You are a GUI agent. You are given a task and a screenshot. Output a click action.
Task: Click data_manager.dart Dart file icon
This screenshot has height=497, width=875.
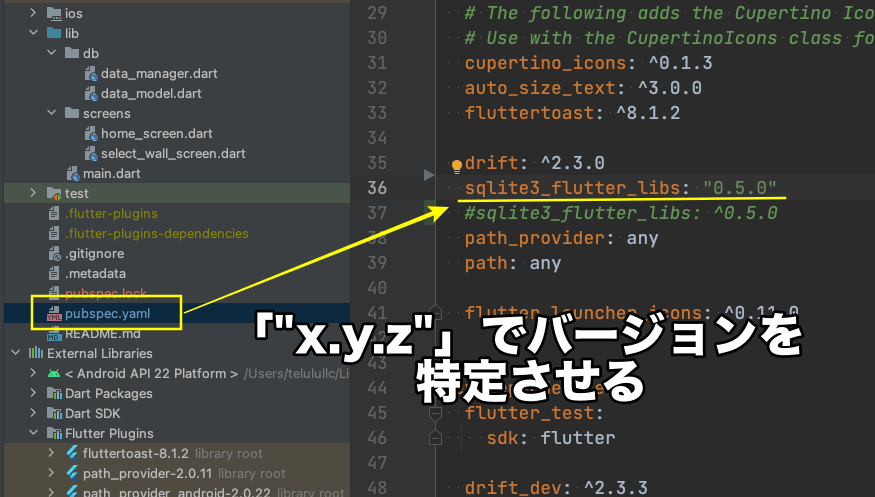91,74
